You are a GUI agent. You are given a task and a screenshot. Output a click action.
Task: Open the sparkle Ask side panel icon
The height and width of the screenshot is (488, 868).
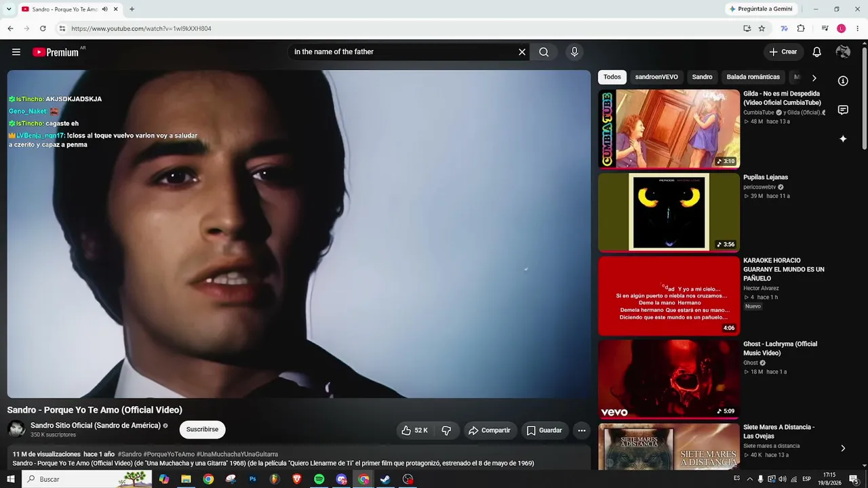pos(843,139)
